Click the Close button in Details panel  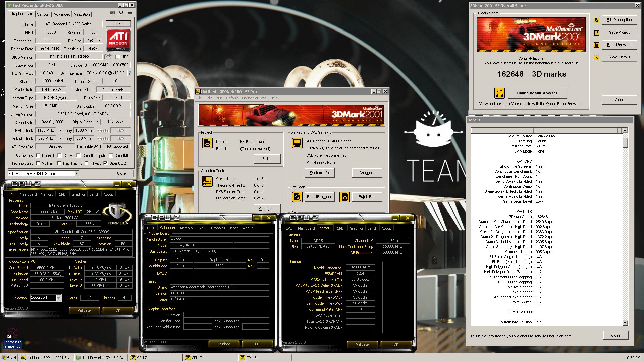(615, 336)
